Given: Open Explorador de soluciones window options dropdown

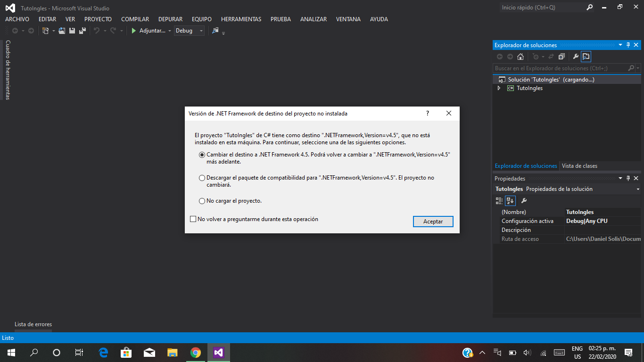Looking at the screenshot, I should (x=620, y=45).
